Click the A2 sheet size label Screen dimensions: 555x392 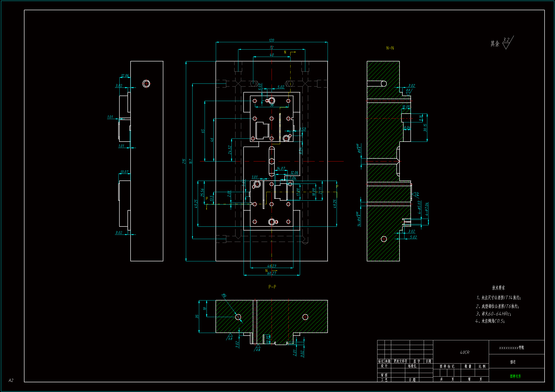coord(11,380)
